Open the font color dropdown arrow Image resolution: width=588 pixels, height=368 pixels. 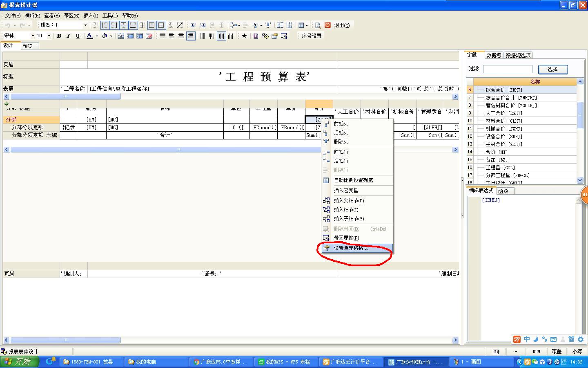point(97,36)
